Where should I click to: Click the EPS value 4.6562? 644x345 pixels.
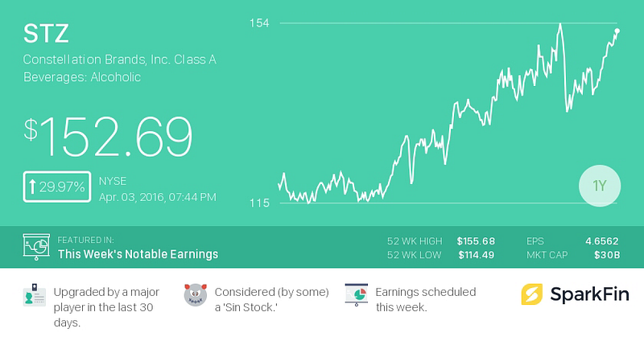pyautogui.click(x=601, y=241)
